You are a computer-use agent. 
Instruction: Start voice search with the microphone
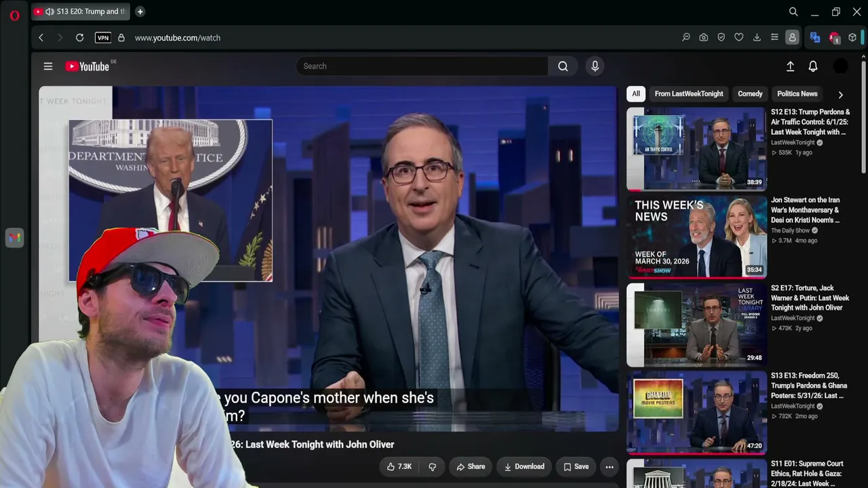[x=595, y=66]
